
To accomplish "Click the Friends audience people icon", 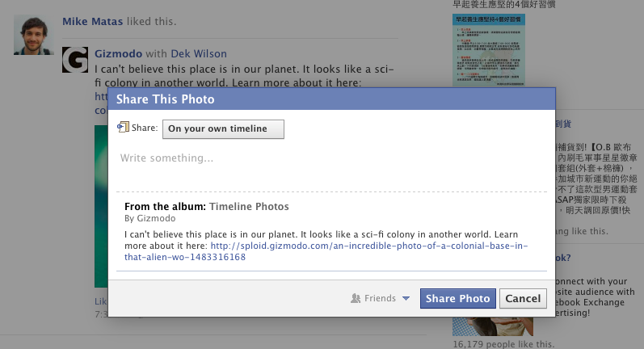I will 356,298.
